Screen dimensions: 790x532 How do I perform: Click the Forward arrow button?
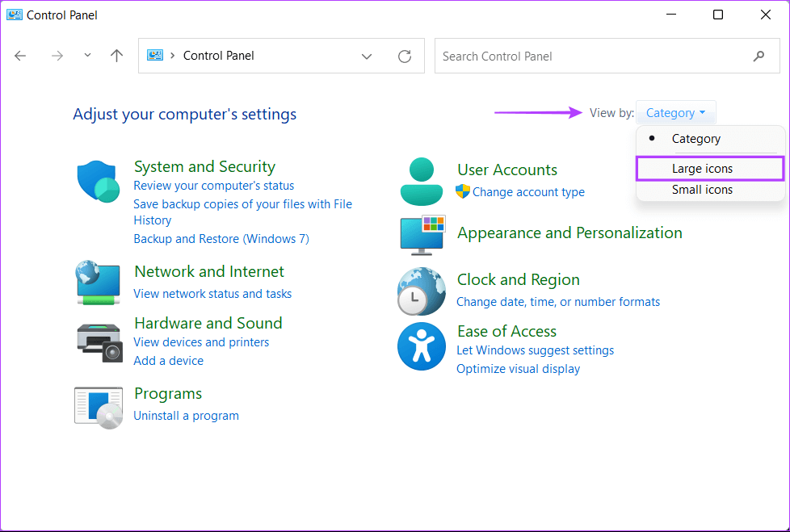click(57, 56)
